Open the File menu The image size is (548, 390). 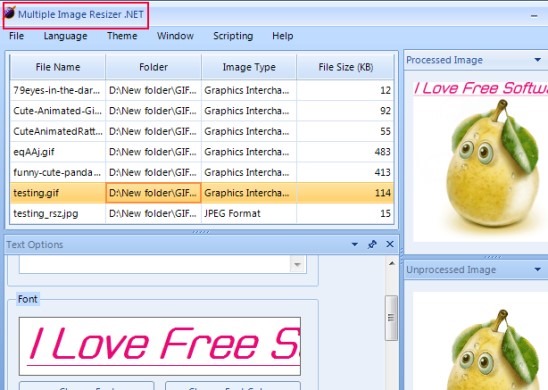tap(16, 36)
